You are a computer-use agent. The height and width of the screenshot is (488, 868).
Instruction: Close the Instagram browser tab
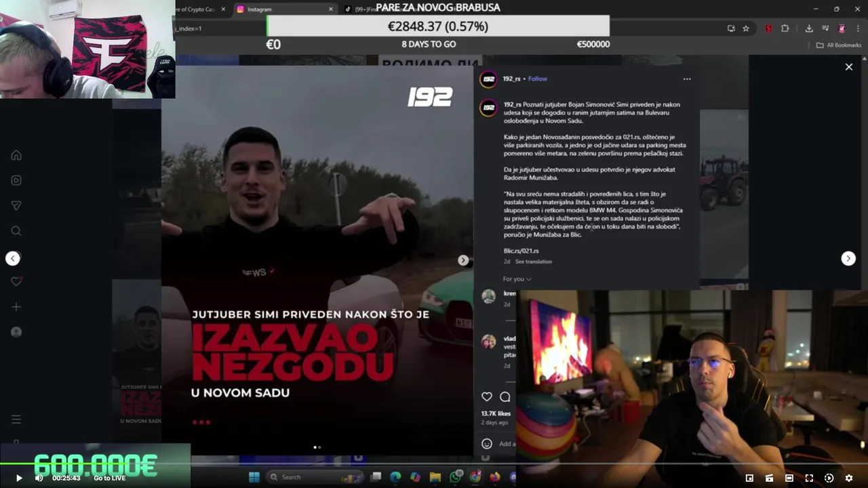pos(331,9)
